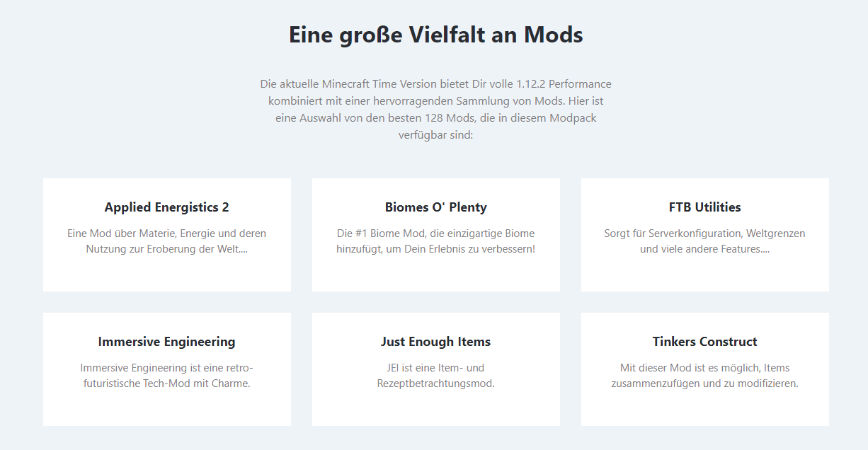Open the Biomes O' Plenty mod title
The width and height of the screenshot is (868, 450).
[435, 207]
